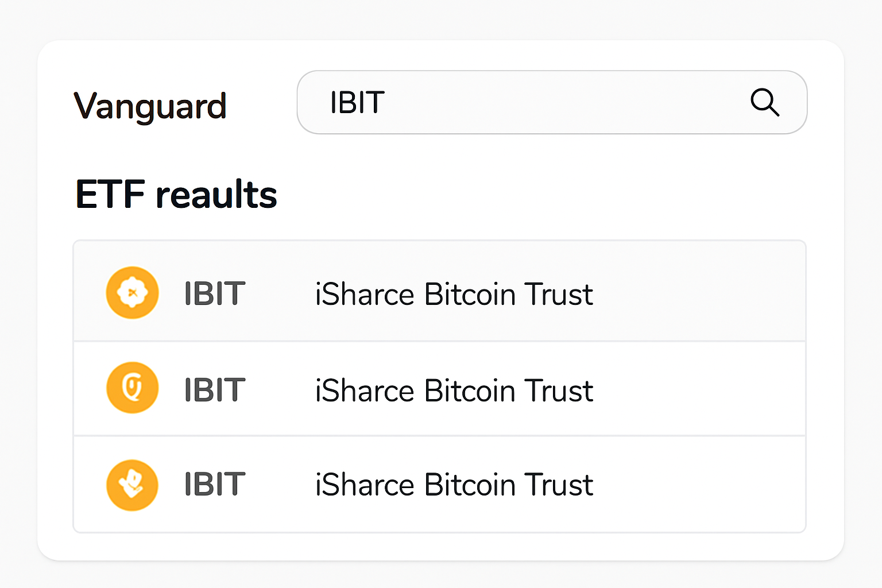Viewport: 882px width, 588px height.
Task: Select the second IBIT ETF result row
Action: (440, 388)
